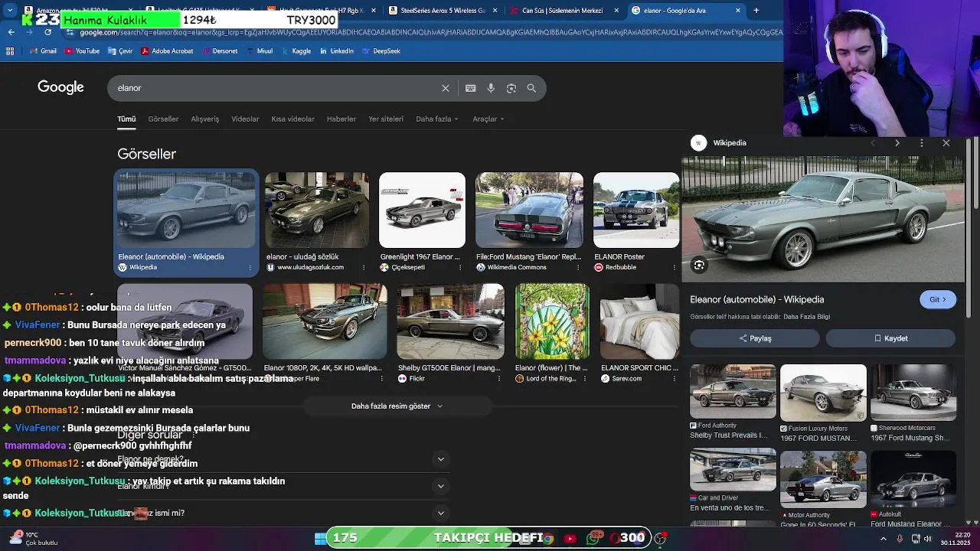Open Adobe Acrobat bookmark
Viewport: 980px width, 551px height.
[167, 51]
